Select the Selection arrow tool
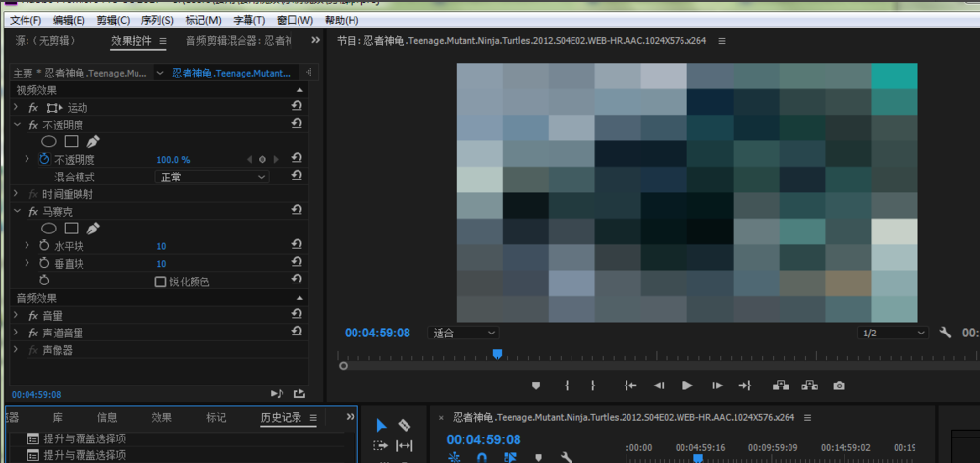The width and height of the screenshot is (980, 463). (x=381, y=425)
